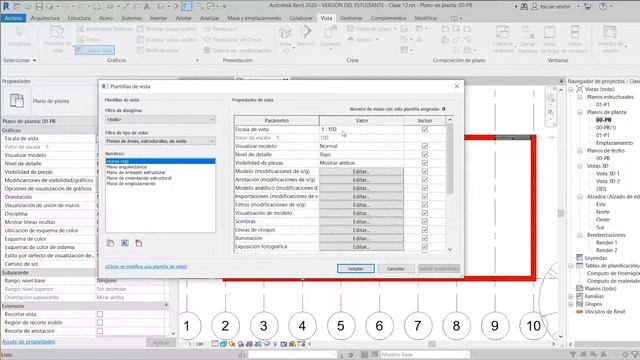Expand Grupos node in project browser
Image resolution: width=640 pixels, height=360 pixels.
(x=571, y=304)
